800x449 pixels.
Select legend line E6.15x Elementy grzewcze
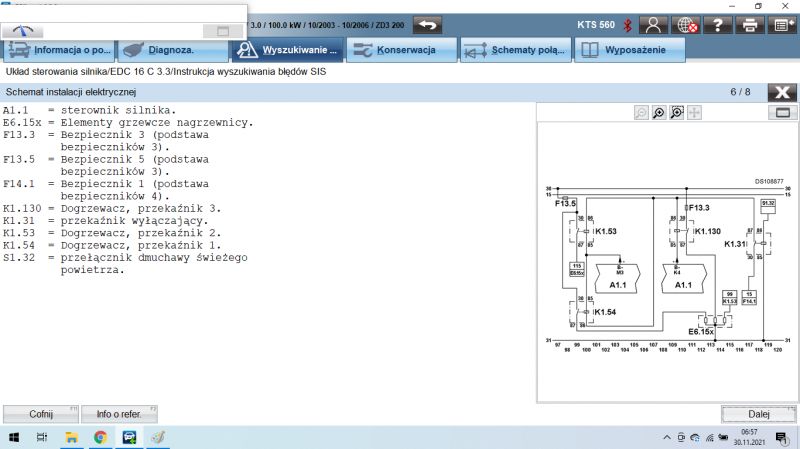click(x=128, y=122)
